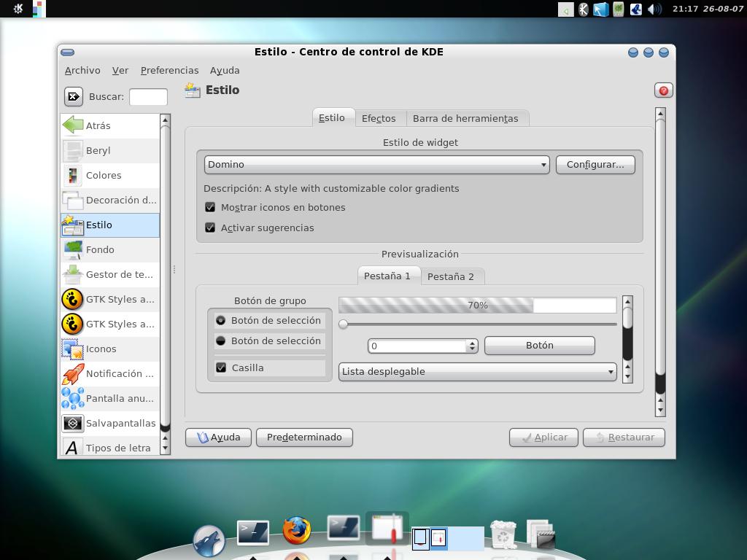
Task: Open the Archivo menu
Action: click(82, 71)
